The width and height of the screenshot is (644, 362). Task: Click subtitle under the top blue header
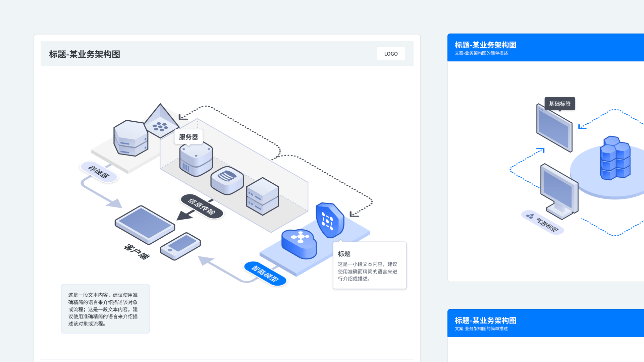(481, 53)
